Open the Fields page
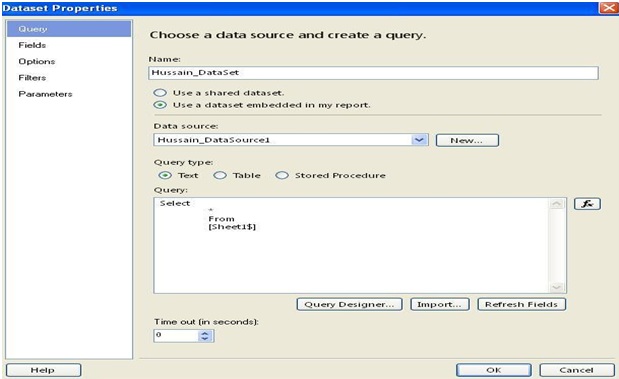The width and height of the screenshot is (619, 379). 32,45
